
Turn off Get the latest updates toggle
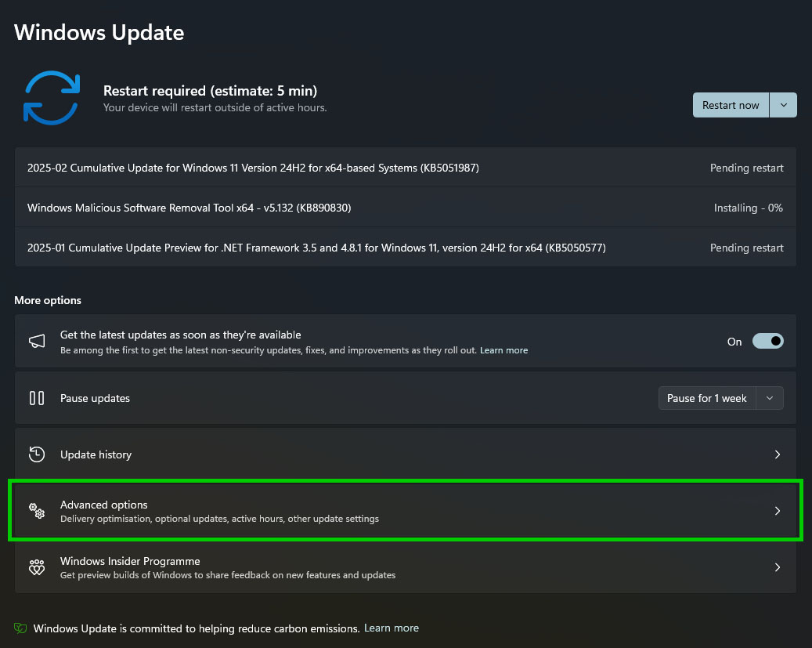pyautogui.click(x=767, y=342)
